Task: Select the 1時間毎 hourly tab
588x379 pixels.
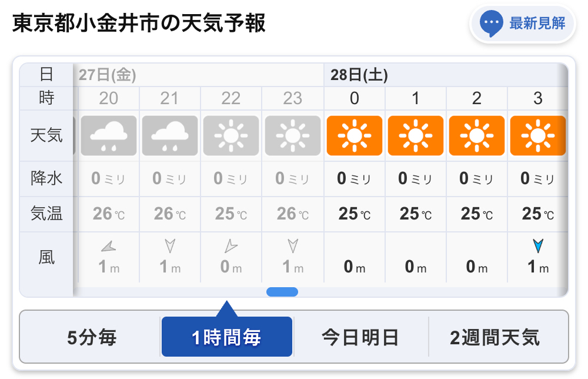Action: pos(227,337)
